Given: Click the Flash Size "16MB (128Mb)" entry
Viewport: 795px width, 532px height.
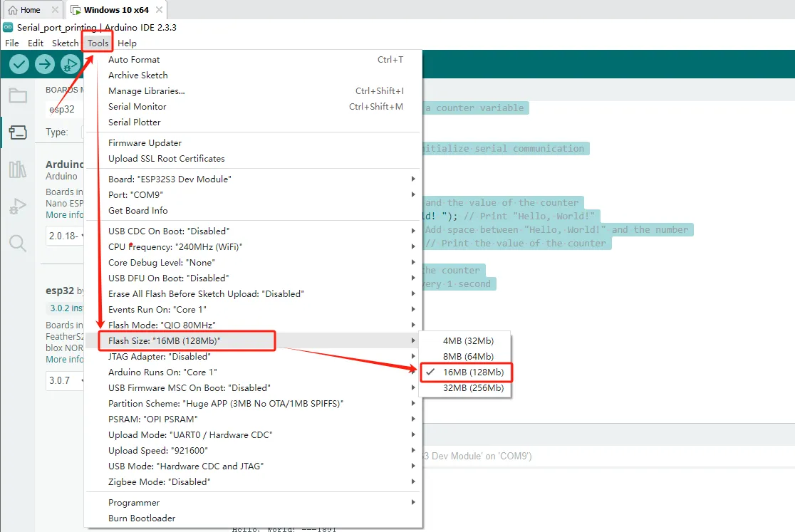Looking at the screenshot, I should [x=253, y=340].
